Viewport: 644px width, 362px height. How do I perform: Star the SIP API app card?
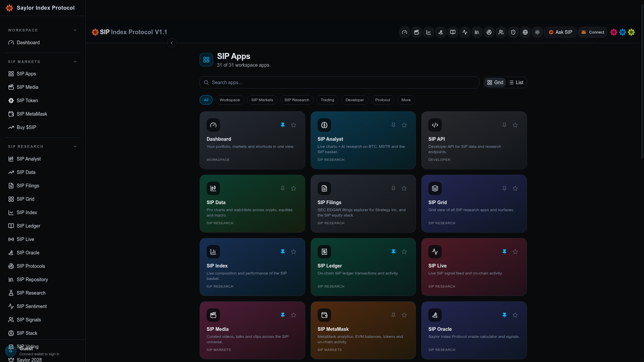click(515, 125)
